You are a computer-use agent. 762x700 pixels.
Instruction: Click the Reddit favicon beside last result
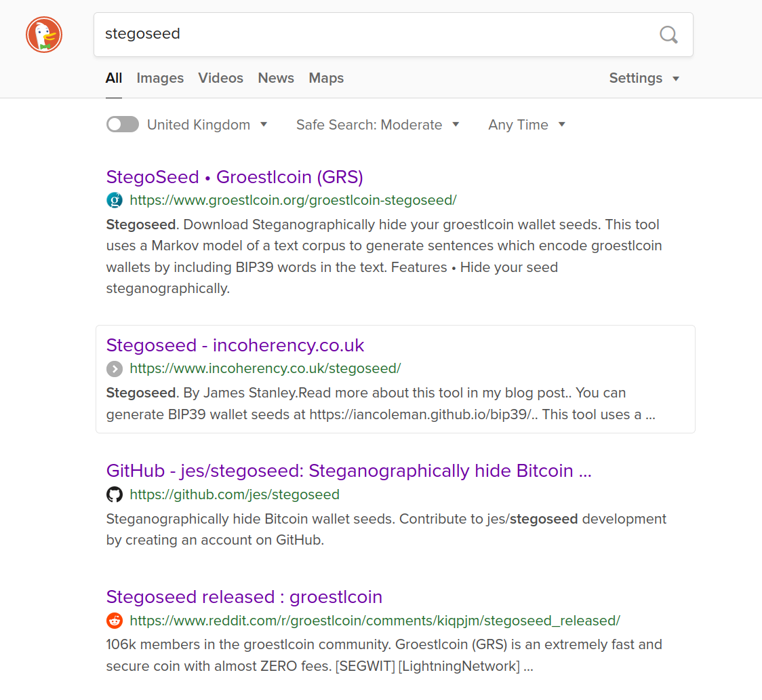115,621
